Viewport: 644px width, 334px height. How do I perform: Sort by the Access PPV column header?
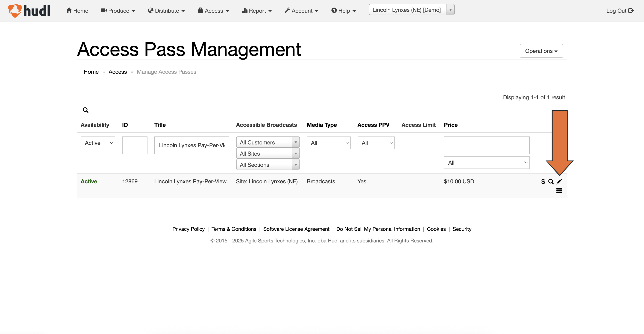pyautogui.click(x=373, y=125)
